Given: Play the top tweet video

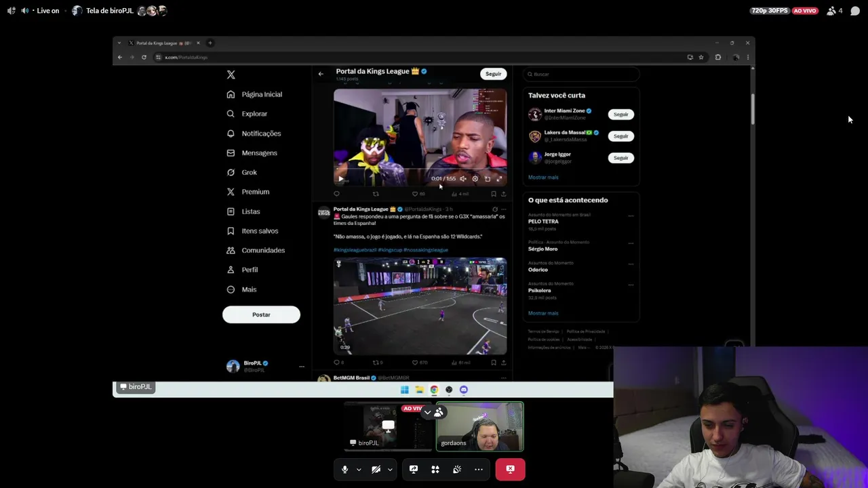Looking at the screenshot, I should [340, 179].
